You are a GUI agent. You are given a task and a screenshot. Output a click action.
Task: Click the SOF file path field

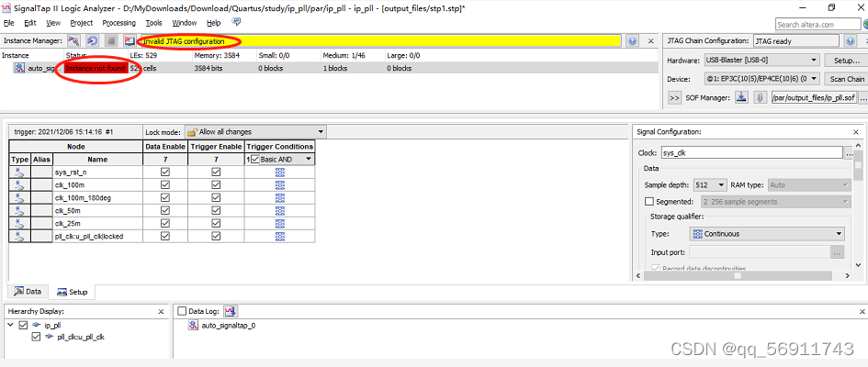point(814,98)
